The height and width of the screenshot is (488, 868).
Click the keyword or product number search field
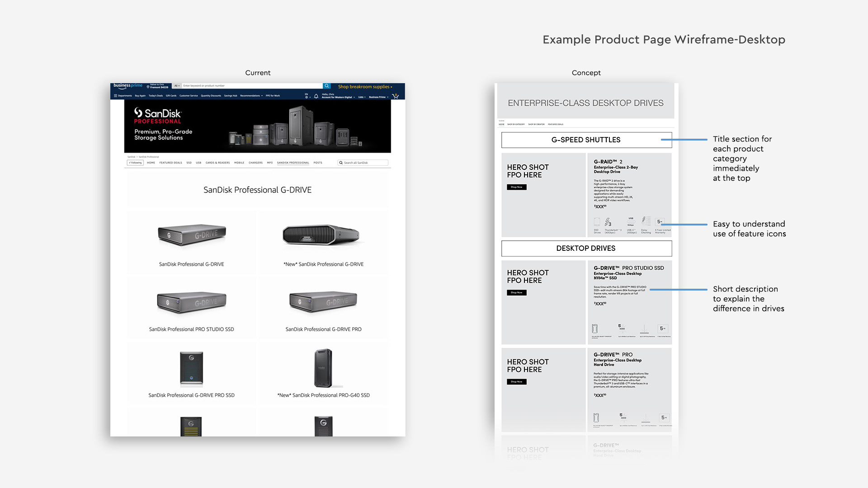(x=252, y=85)
